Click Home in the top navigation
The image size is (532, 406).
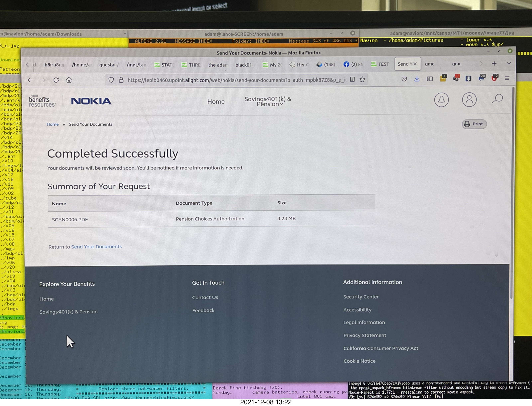(x=216, y=102)
